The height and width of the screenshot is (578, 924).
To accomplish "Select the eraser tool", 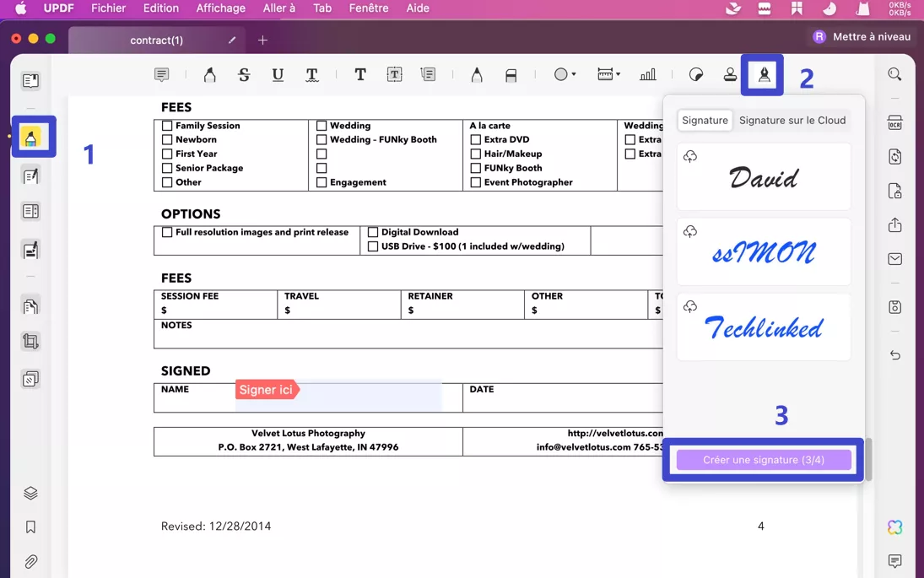I will [511, 74].
